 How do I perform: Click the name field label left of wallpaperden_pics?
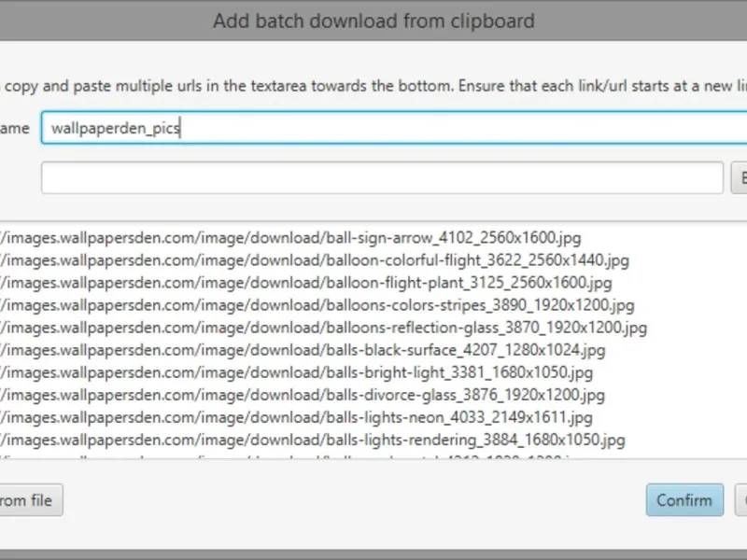pos(15,128)
